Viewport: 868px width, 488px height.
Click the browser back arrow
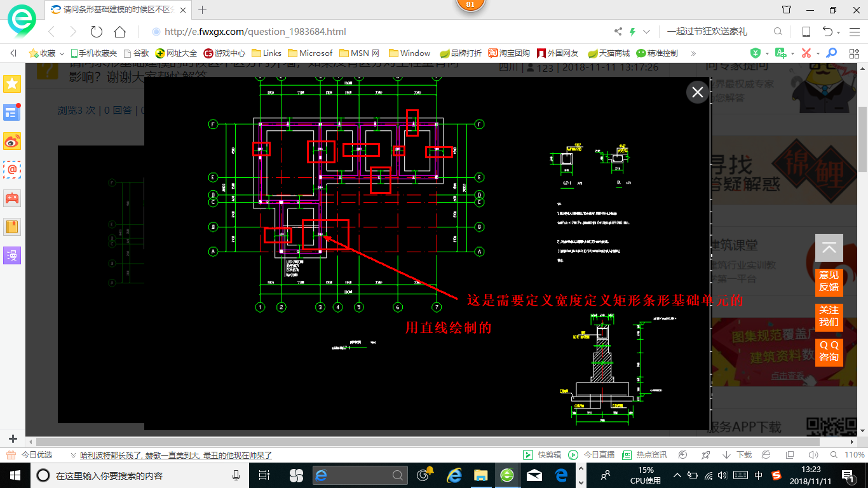click(x=51, y=32)
